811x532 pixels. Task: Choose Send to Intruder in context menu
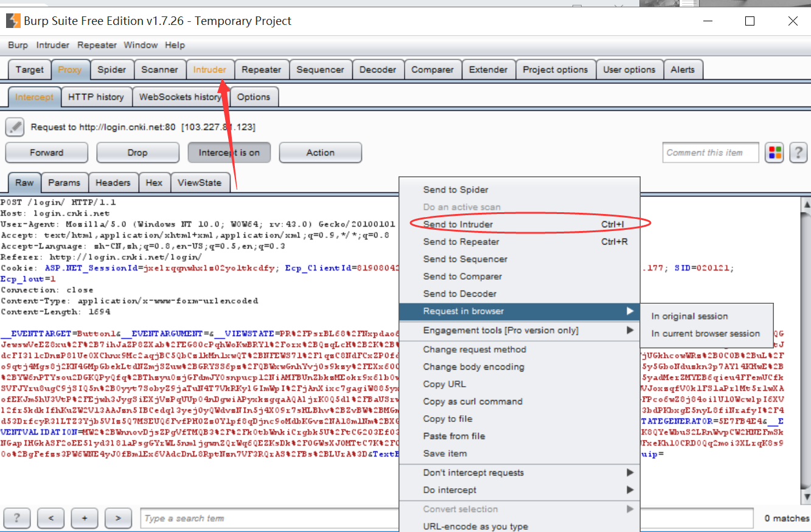coord(520,224)
